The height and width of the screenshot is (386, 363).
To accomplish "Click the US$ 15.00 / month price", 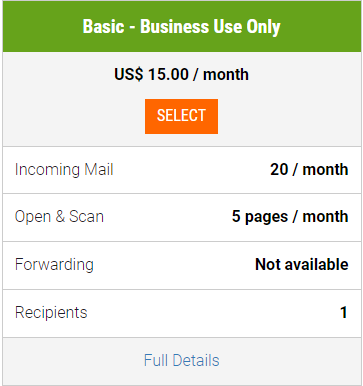I will (x=181, y=74).
